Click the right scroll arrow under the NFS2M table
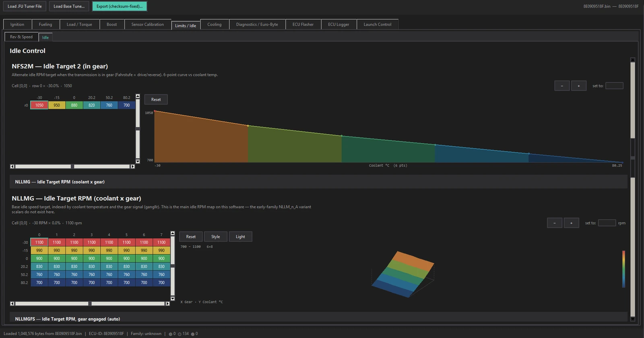 tap(132, 166)
